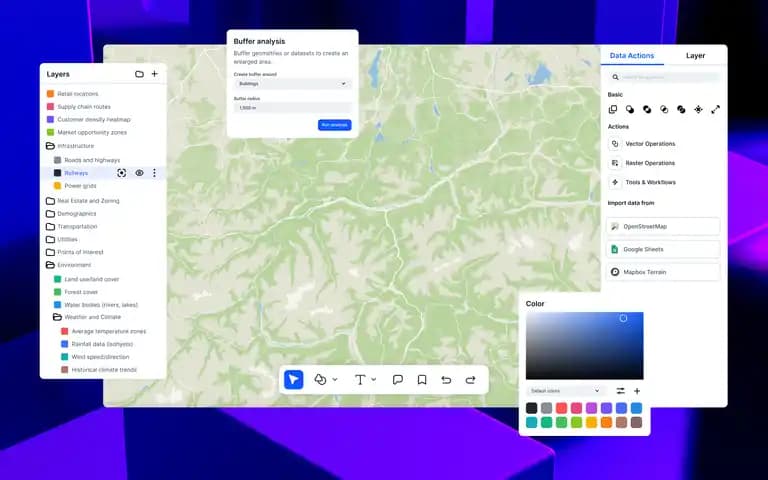Choose the shapes drawing tool

tap(320, 380)
